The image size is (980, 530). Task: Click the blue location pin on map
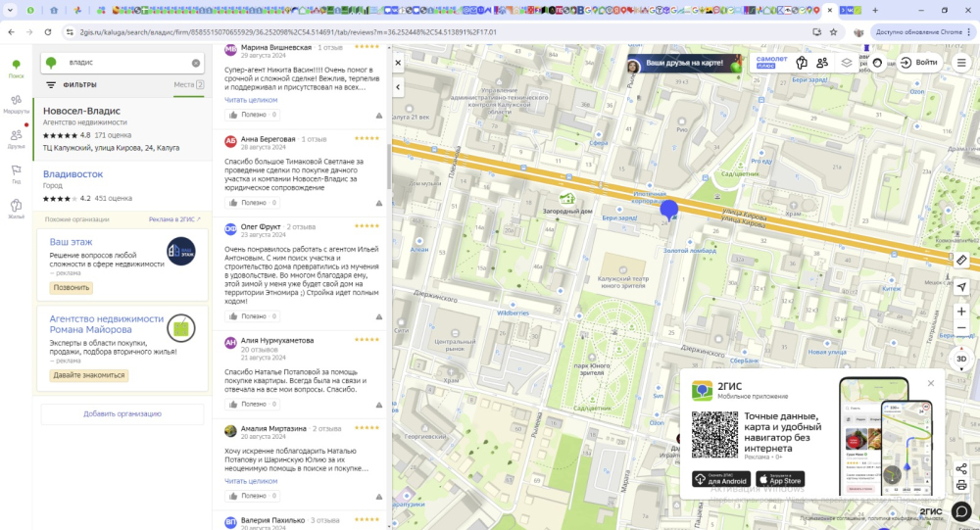point(668,210)
